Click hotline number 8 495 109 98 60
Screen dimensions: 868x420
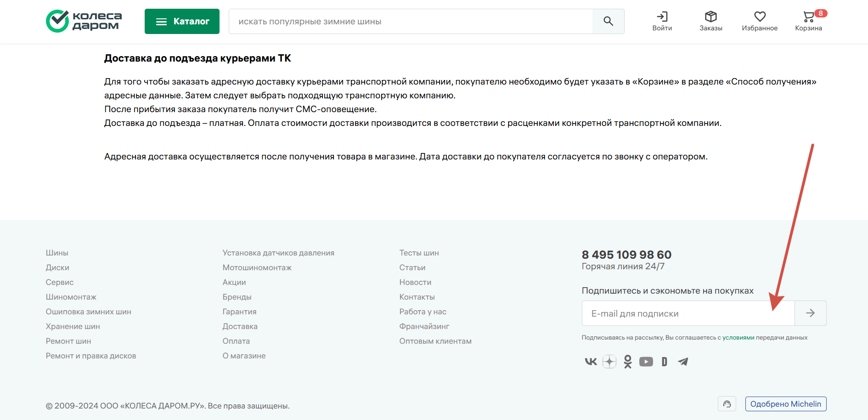pos(626,255)
